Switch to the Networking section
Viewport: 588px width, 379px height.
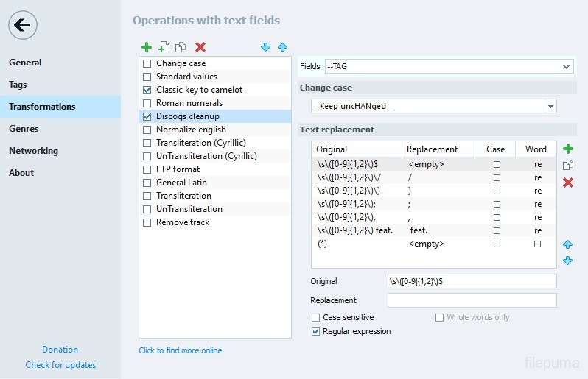(33, 151)
